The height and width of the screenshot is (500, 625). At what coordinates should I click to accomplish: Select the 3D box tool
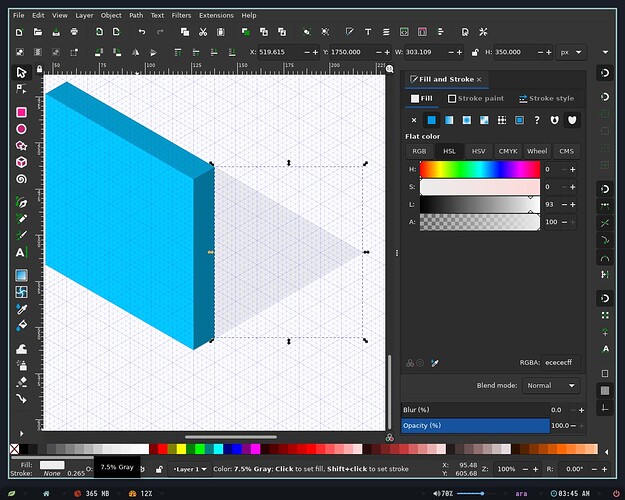[x=22, y=162]
